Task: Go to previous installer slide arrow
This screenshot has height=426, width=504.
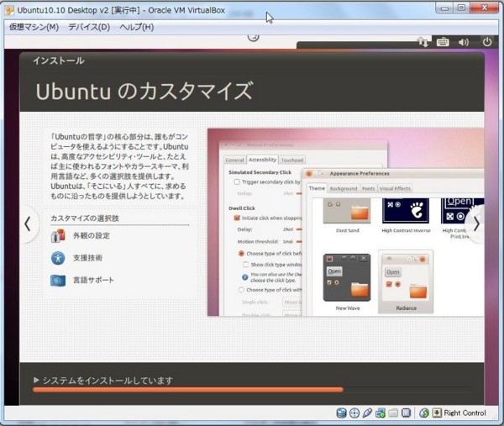Action: click(28, 224)
